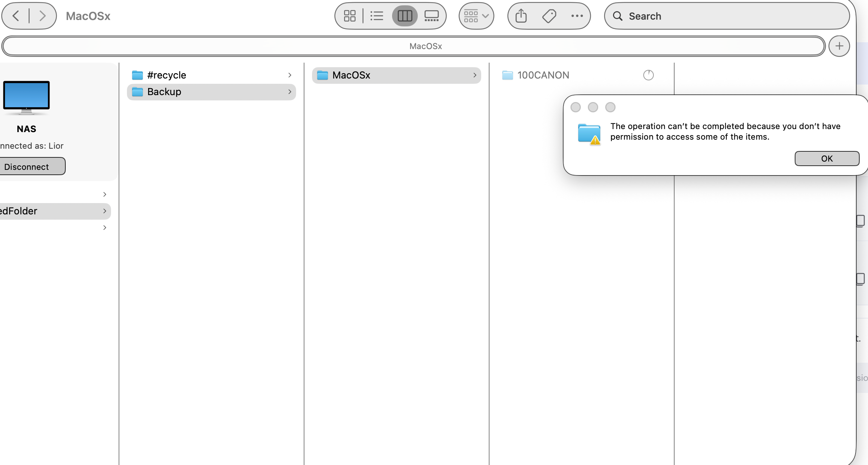Open the more actions ellipsis menu
The image size is (868, 465).
(577, 16)
